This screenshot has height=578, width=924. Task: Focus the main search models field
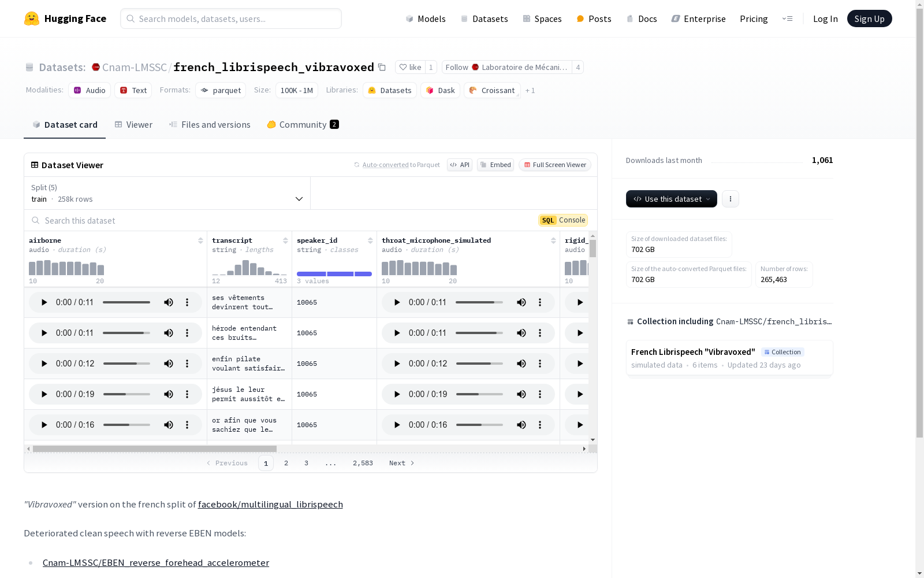[231, 18]
